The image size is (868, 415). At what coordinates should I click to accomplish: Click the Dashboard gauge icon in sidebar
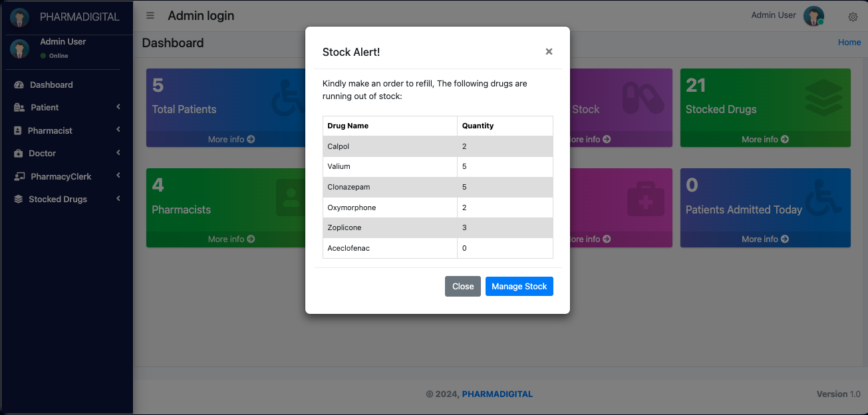[19, 85]
